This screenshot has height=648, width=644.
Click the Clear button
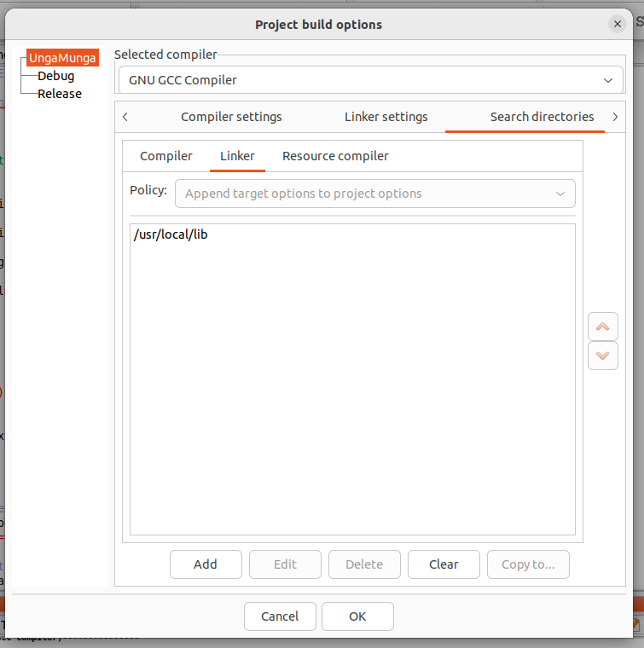click(x=444, y=564)
